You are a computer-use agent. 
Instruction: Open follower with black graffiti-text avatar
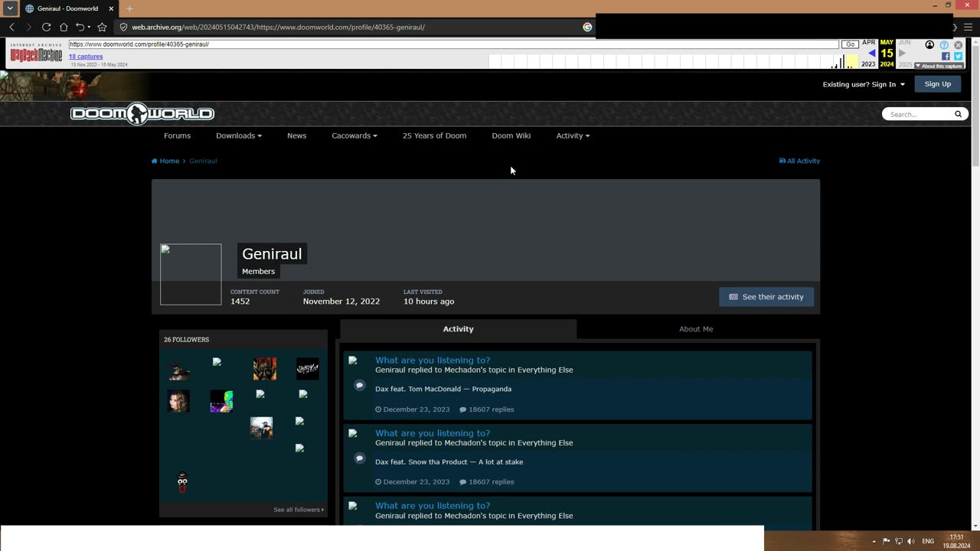(x=307, y=369)
